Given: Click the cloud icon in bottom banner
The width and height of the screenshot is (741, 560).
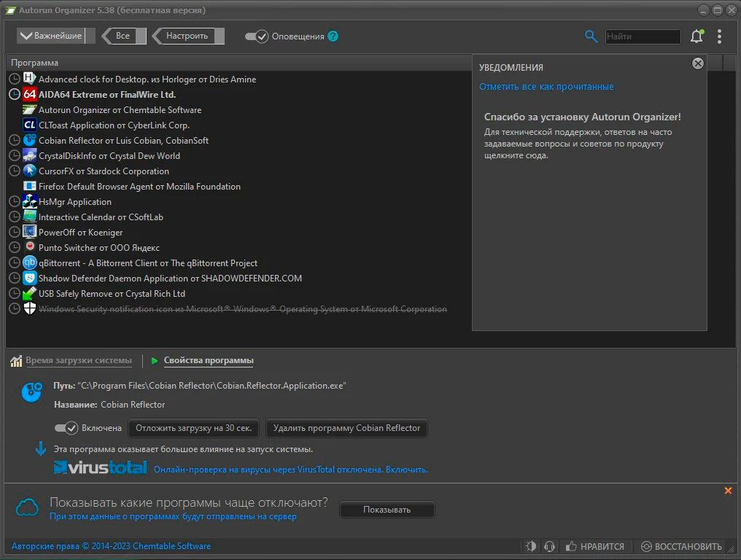Looking at the screenshot, I should [x=27, y=508].
